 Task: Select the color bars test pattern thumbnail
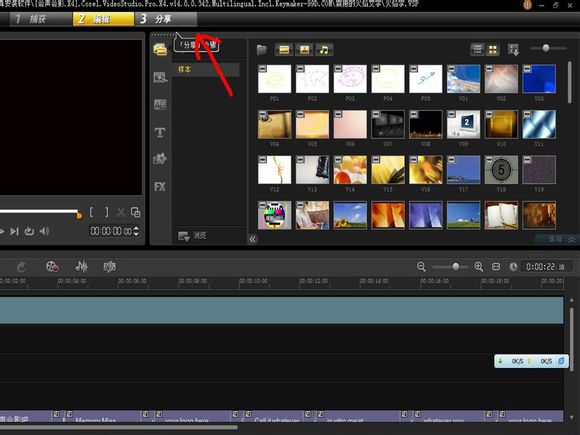(x=274, y=215)
